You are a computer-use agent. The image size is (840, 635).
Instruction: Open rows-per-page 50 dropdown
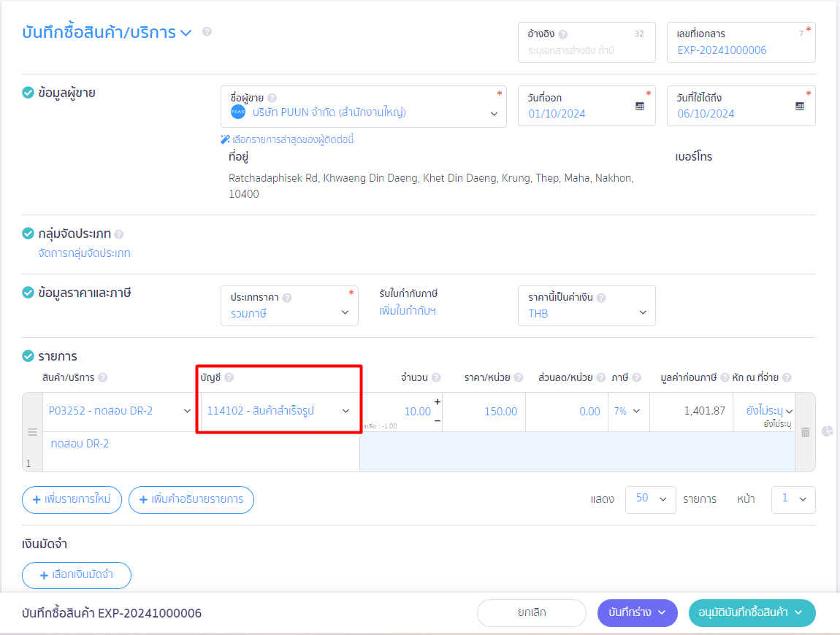pyautogui.click(x=650, y=499)
